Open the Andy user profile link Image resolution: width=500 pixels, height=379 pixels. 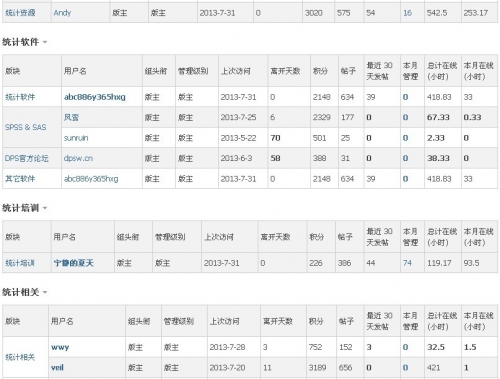pyautogui.click(x=62, y=13)
